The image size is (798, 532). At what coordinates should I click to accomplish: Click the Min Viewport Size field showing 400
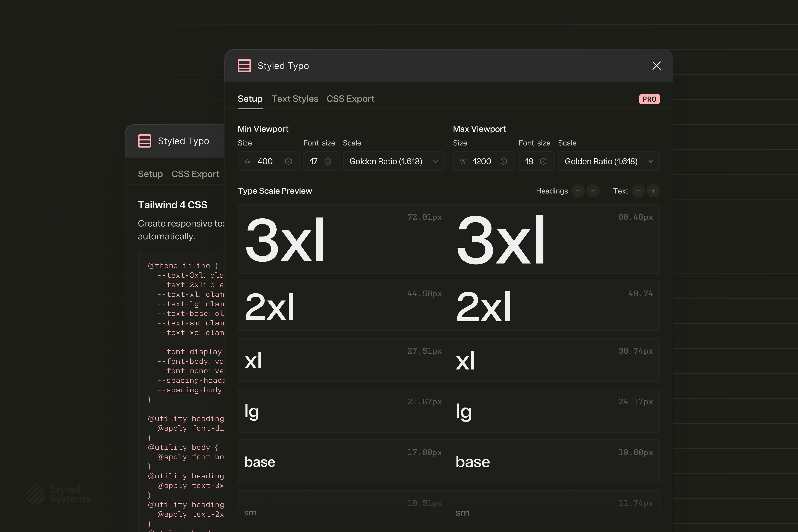[268, 161]
